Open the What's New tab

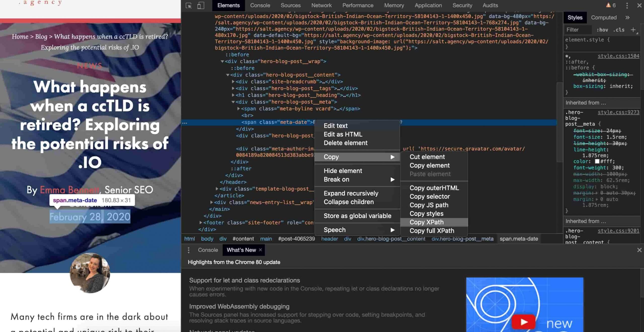(x=240, y=249)
